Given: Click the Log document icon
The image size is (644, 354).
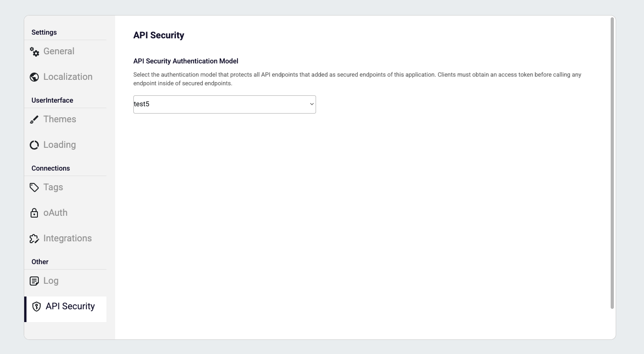Looking at the screenshot, I should point(34,281).
